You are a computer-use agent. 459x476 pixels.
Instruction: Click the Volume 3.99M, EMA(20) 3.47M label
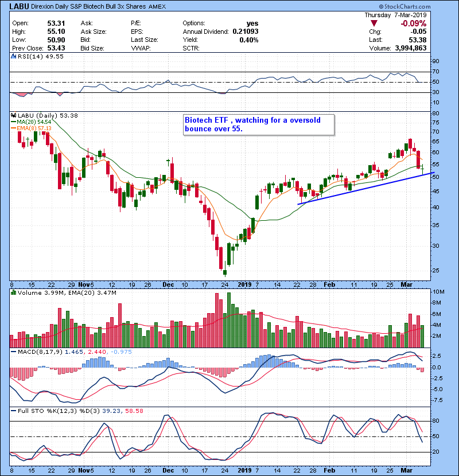67,292
